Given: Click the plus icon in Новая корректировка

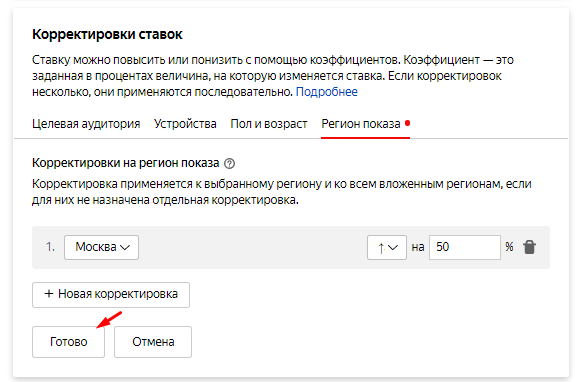Looking at the screenshot, I should click(x=49, y=294).
